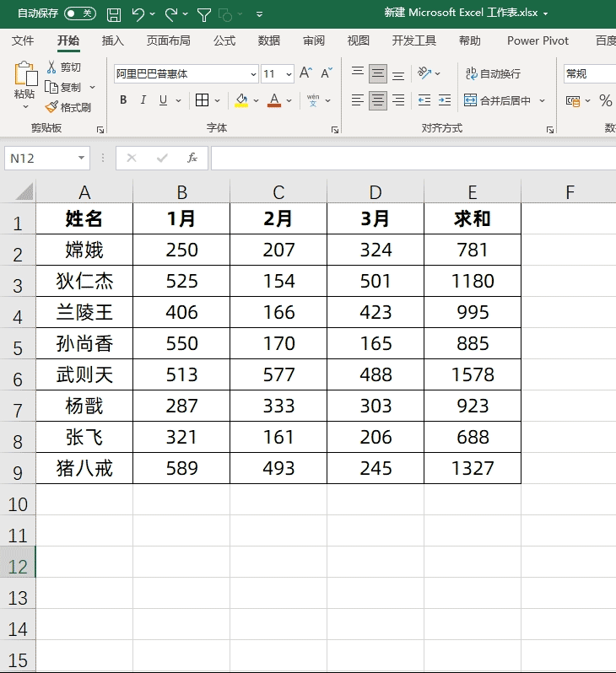Expand the borders dropdown arrow
The height and width of the screenshot is (673, 616).
[x=218, y=101]
